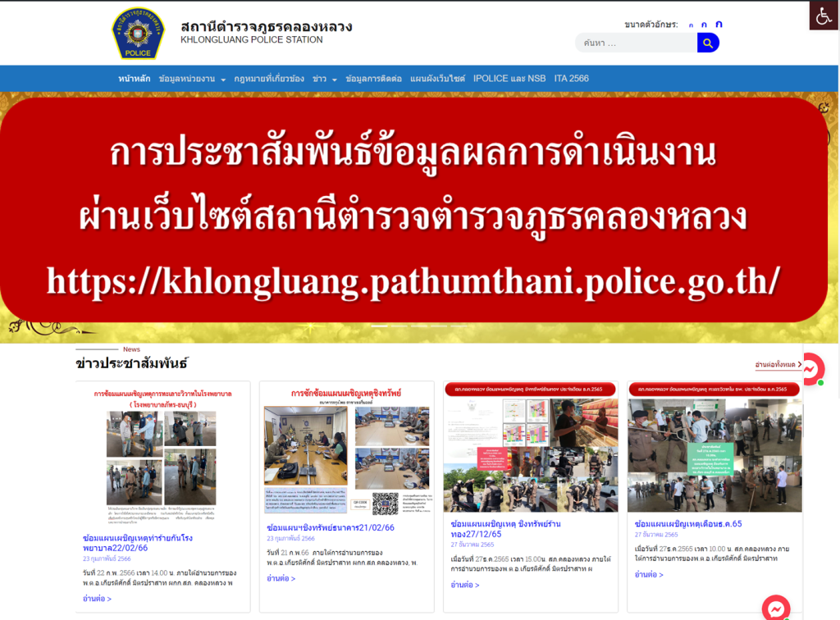Open the accessibility wheelchair icon menu
840x620 pixels.
tap(824, 16)
